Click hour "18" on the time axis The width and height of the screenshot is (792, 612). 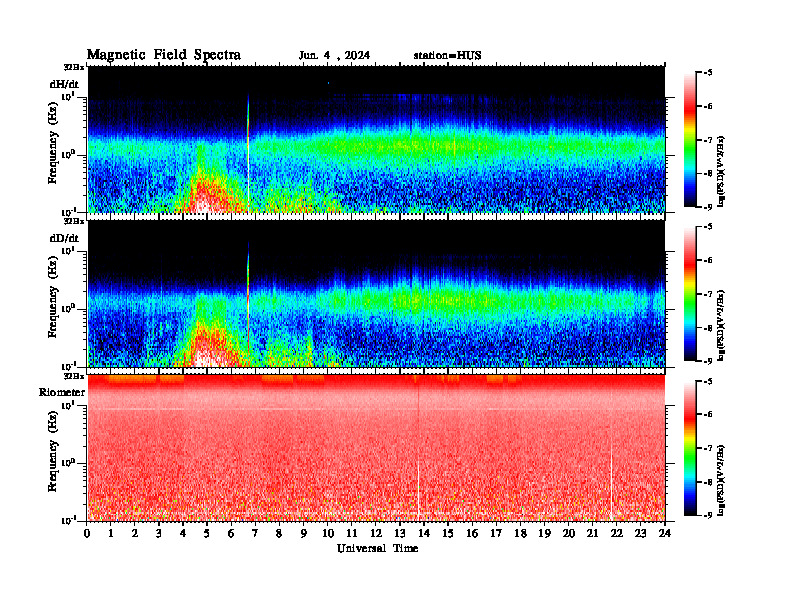520,533
